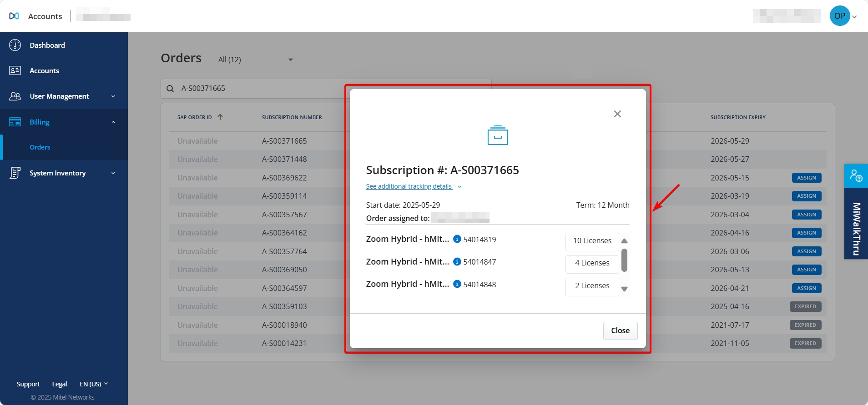Viewport: 868px width, 405px height.
Task: Click the Subscription Expiry column header
Action: (x=738, y=117)
